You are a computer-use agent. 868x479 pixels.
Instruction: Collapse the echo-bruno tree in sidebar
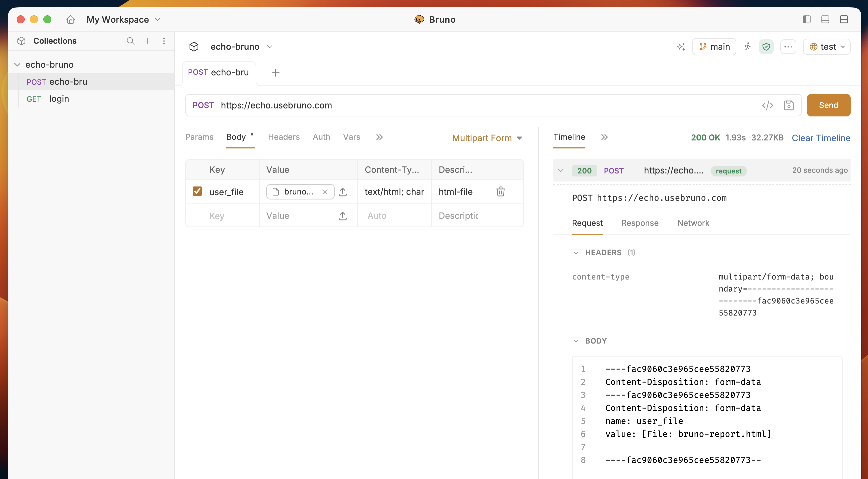[17, 65]
